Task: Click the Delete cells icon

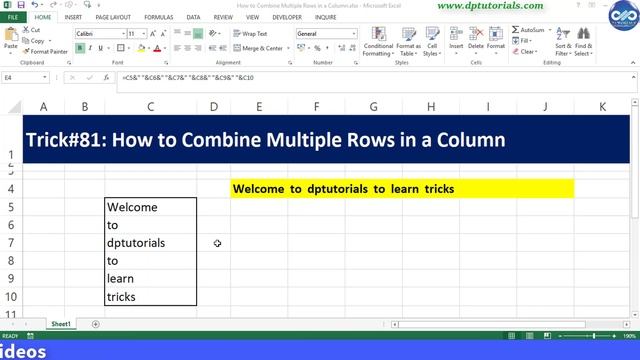Action: pyautogui.click(x=476, y=34)
